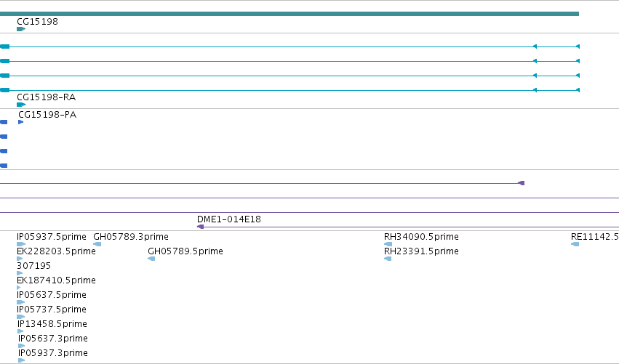Screen dimensions: 619x364
Task: Click the long teal CG15198 gene span bar
Action: point(289,14)
